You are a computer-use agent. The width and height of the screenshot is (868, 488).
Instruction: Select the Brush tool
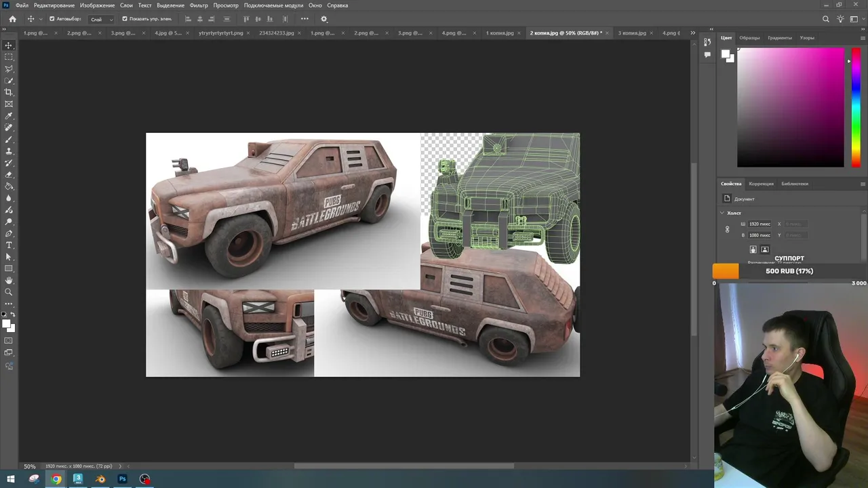click(x=9, y=140)
